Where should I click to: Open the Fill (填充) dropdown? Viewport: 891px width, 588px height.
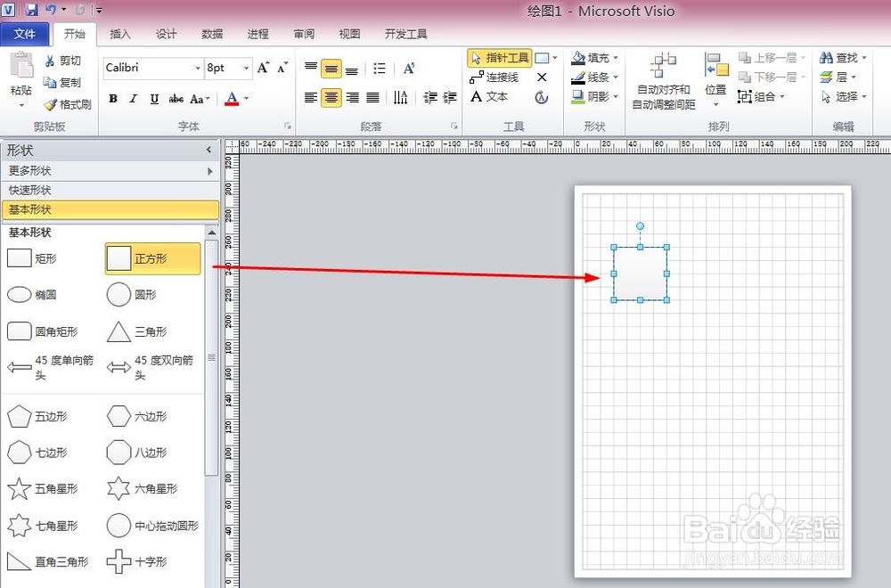[x=616, y=58]
